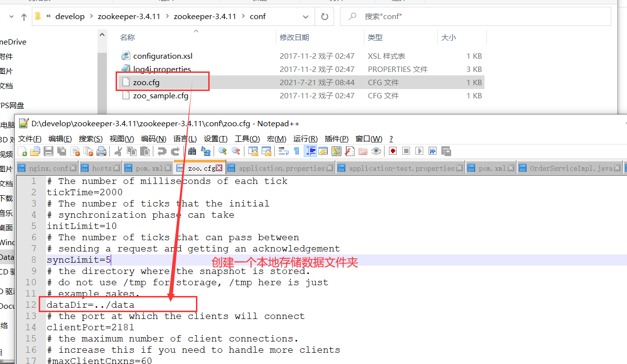Click the Save All toolbar icon
This screenshot has width=627, height=364.
pos(62,151)
